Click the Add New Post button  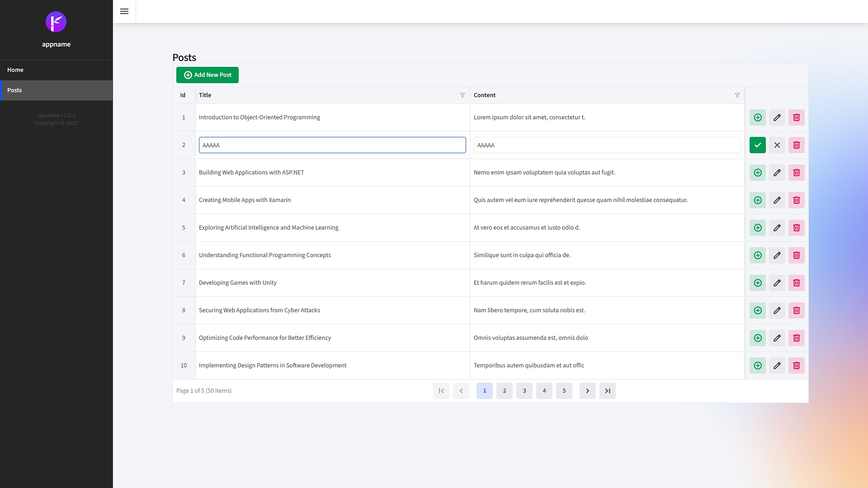pyautogui.click(x=208, y=75)
